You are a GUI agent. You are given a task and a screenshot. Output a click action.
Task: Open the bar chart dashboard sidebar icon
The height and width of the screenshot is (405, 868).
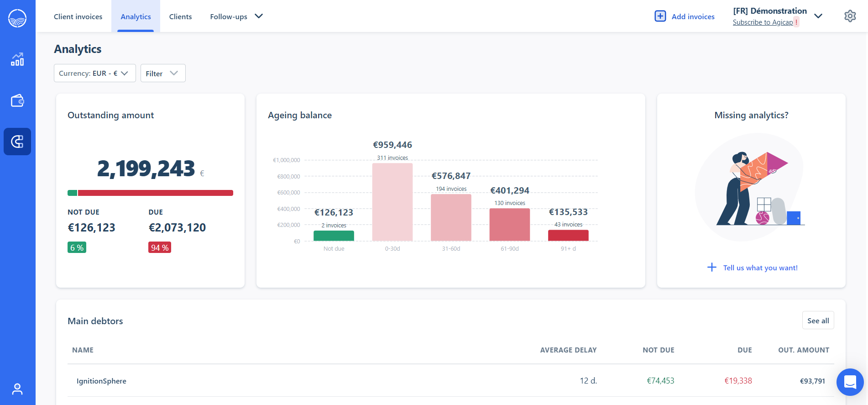pos(17,59)
